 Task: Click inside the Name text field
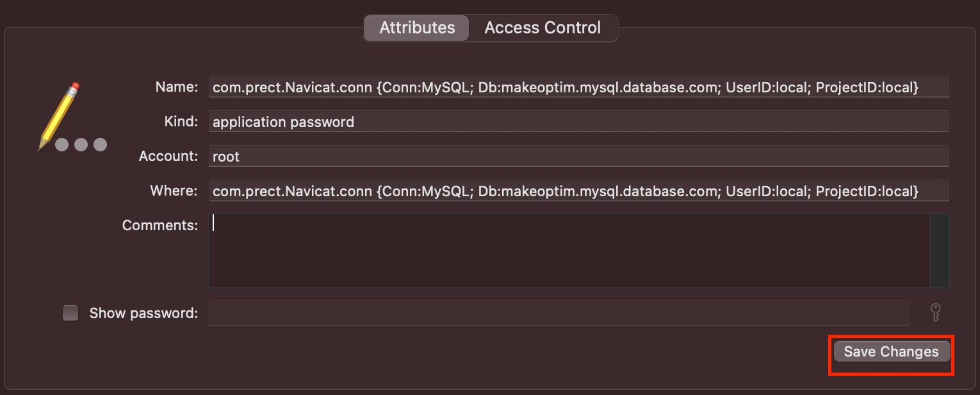pyautogui.click(x=578, y=87)
